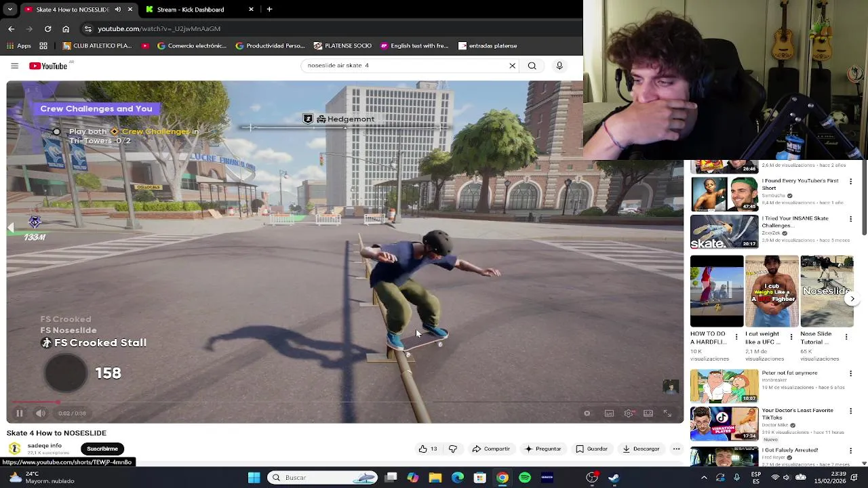Enter fullscreen mode on the player
Image resolution: width=868 pixels, height=488 pixels.
pyautogui.click(x=667, y=413)
